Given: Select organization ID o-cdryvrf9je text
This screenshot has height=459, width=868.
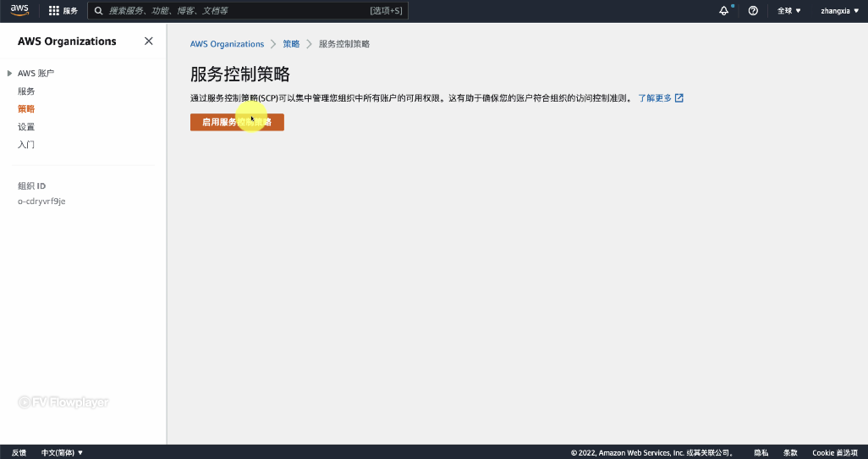Looking at the screenshot, I should point(41,202).
